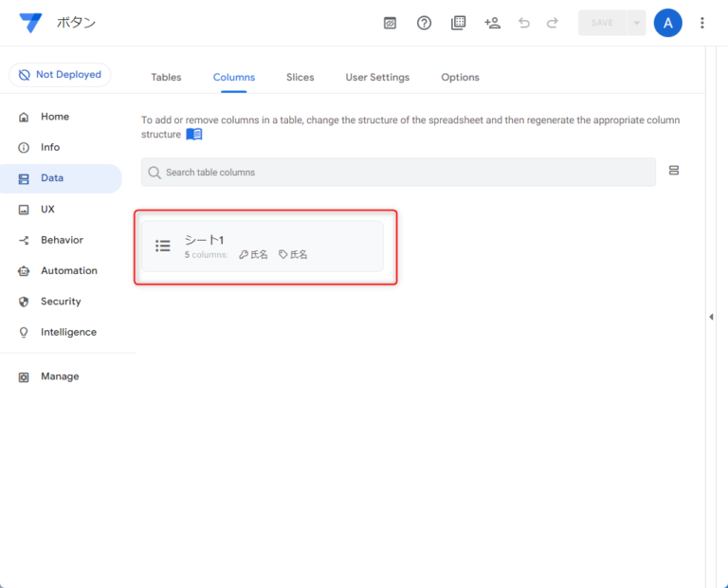The width and height of the screenshot is (728, 588).
Task: Expand the SAVE button dropdown arrow
Action: 636,23
